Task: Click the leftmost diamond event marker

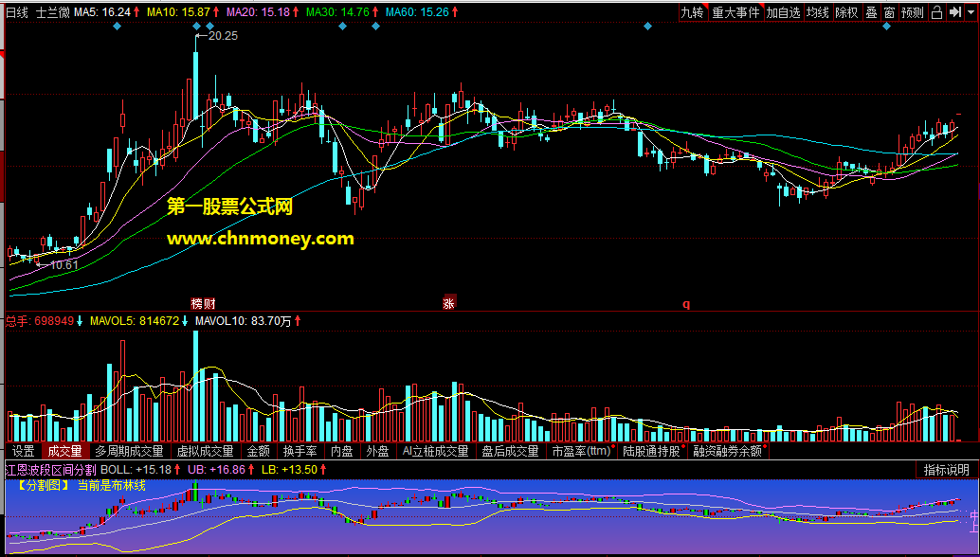Action: click(x=117, y=27)
